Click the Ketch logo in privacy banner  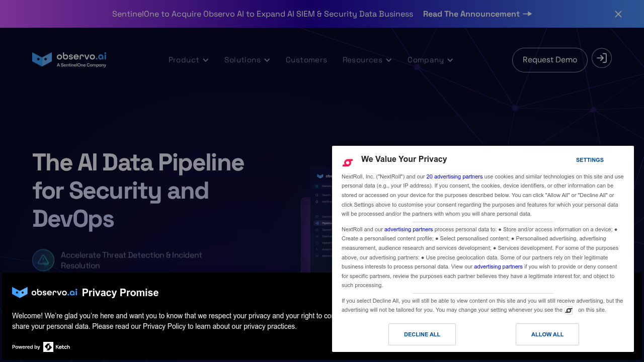pos(56,347)
